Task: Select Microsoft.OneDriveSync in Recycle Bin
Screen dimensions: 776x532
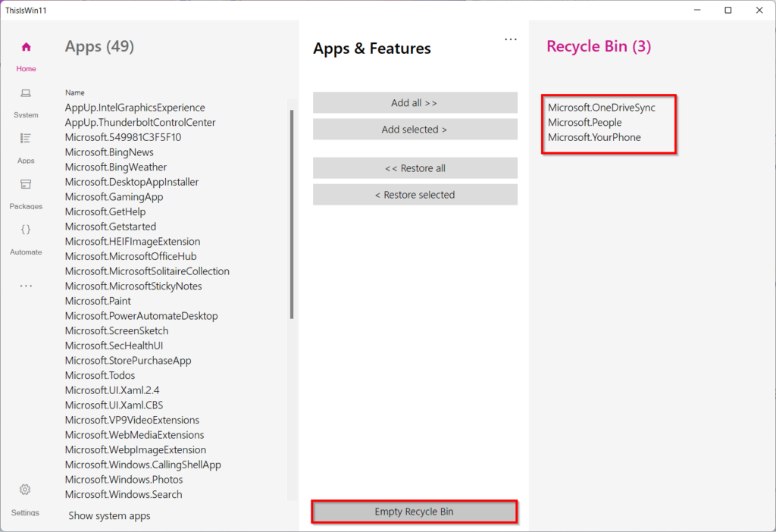Action: (601, 108)
